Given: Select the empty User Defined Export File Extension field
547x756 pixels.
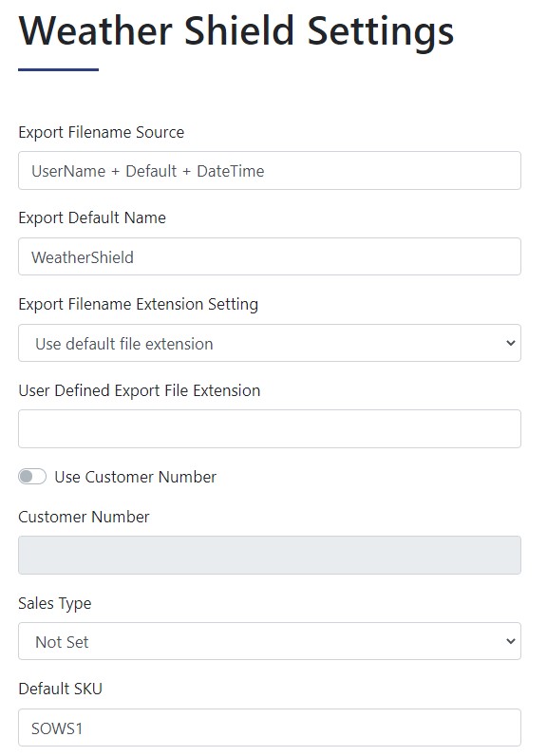Looking at the screenshot, I should [x=270, y=428].
